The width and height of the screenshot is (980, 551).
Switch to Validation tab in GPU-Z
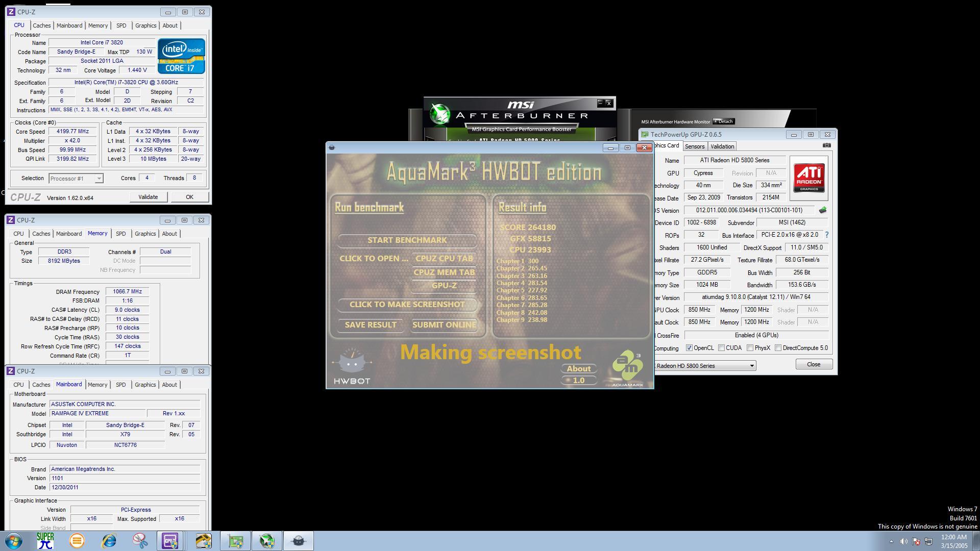click(722, 146)
